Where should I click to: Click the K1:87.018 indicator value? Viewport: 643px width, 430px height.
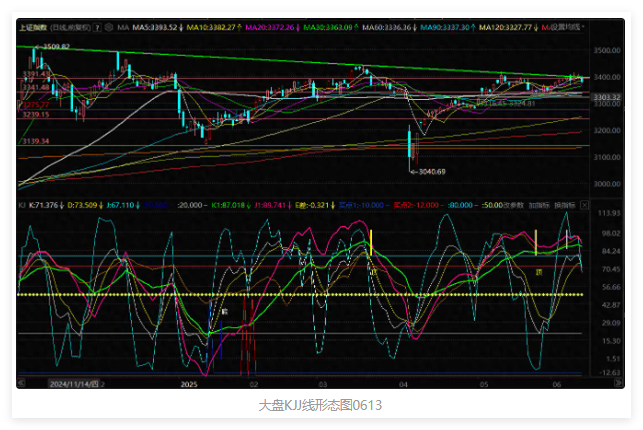click(228, 205)
